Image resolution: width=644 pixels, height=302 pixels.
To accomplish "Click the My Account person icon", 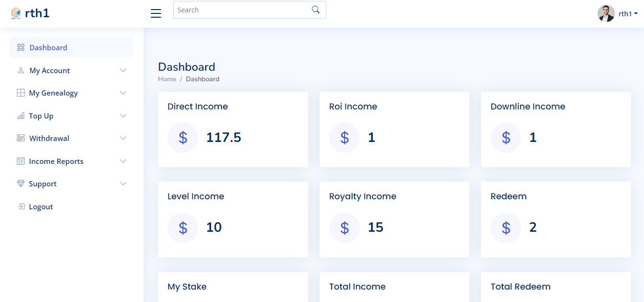I will click(21, 70).
